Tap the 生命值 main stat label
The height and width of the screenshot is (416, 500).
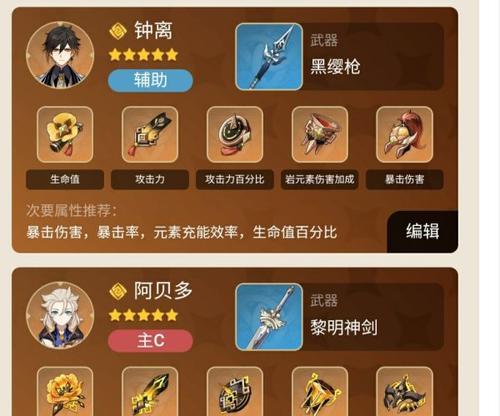(65, 179)
